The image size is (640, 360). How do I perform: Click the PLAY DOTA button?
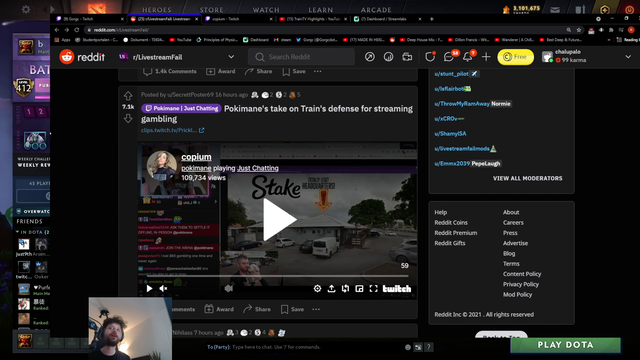click(x=565, y=345)
